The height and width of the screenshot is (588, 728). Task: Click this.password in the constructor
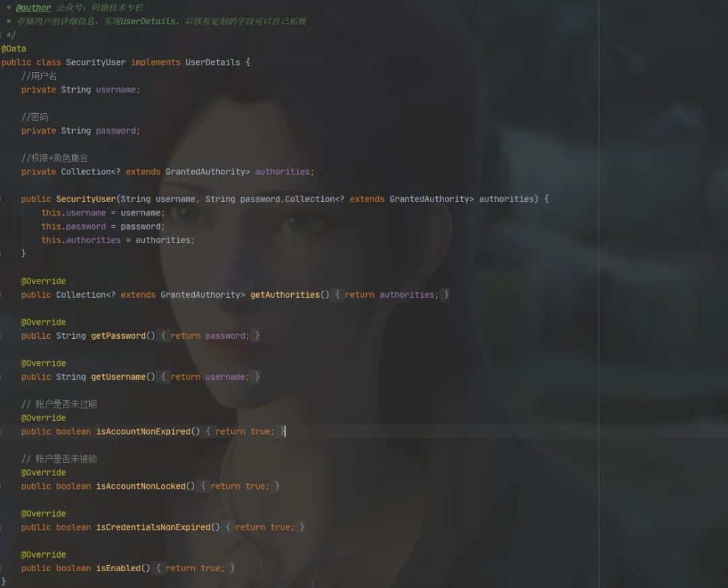(x=73, y=226)
